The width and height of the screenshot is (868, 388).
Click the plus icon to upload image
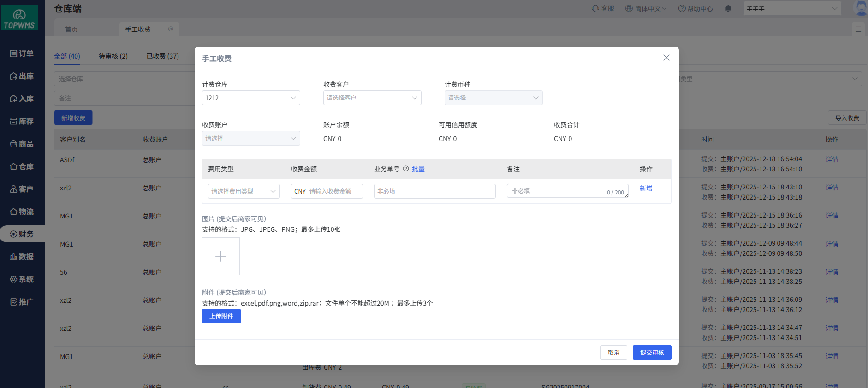click(221, 256)
